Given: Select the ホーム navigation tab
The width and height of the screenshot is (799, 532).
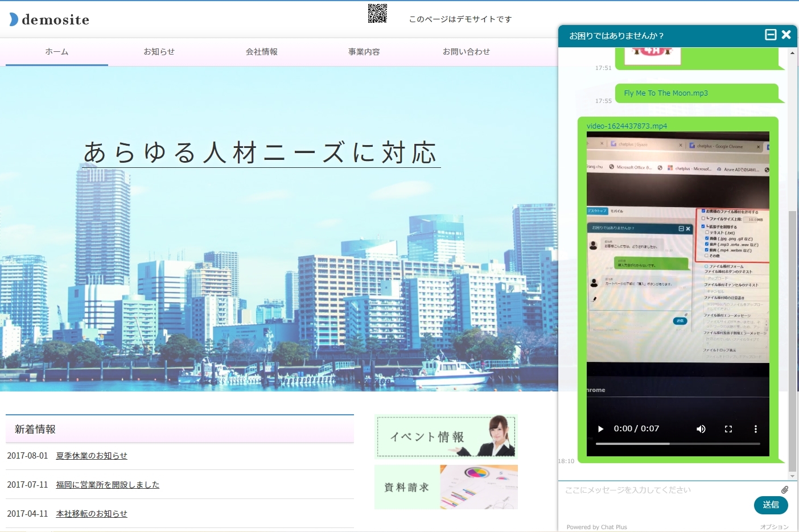Looking at the screenshot, I should click(57, 52).
